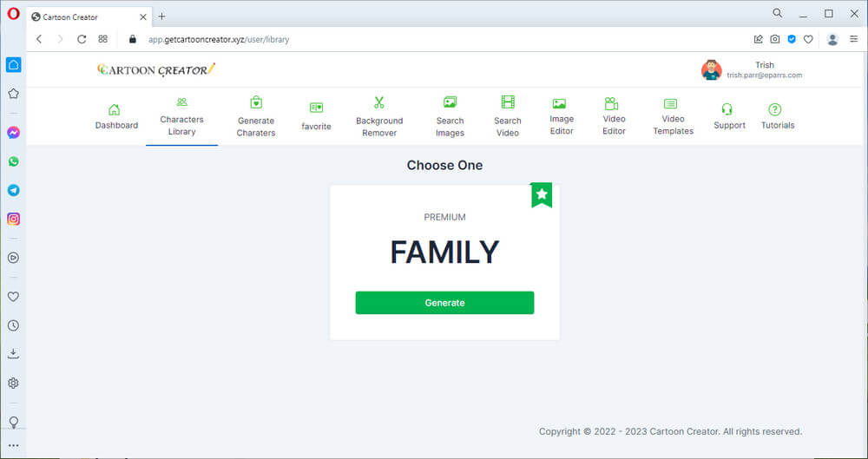Open the browser account profile icon
Screen dimensions: 868x459
pyautogui.click(x=832, y=39)
